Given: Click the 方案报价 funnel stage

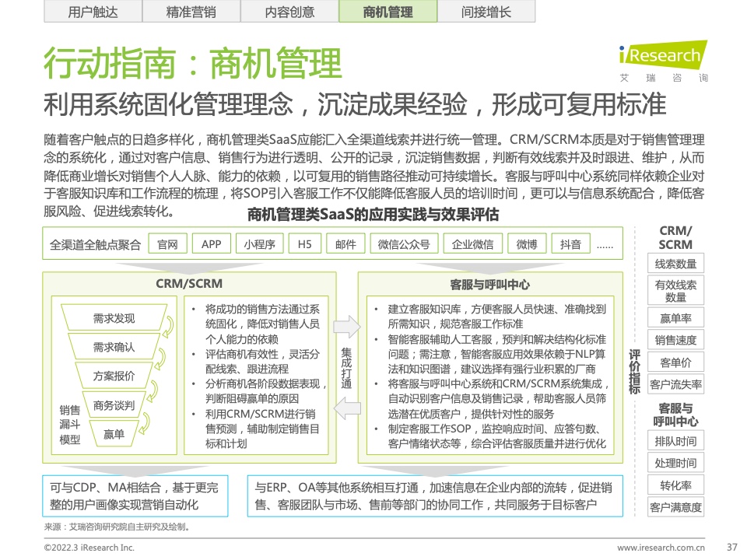Looking at the screenshot, I should [x=114, y=376].
